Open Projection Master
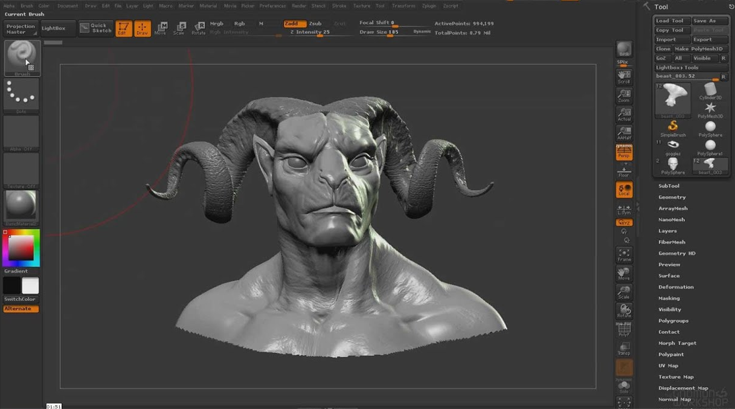 click(x=21, y=29)
